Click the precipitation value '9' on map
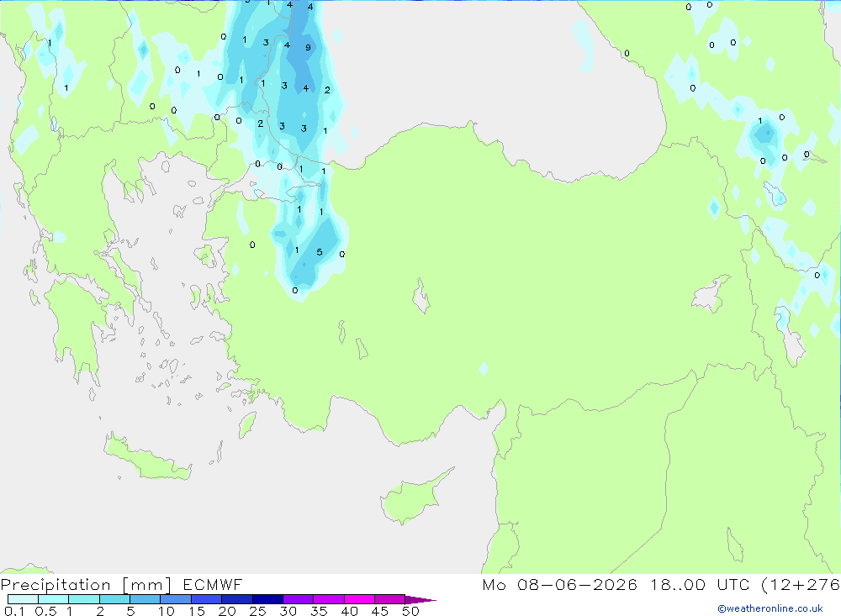This screenshot has width=841, height=616. tap(308, 48)
